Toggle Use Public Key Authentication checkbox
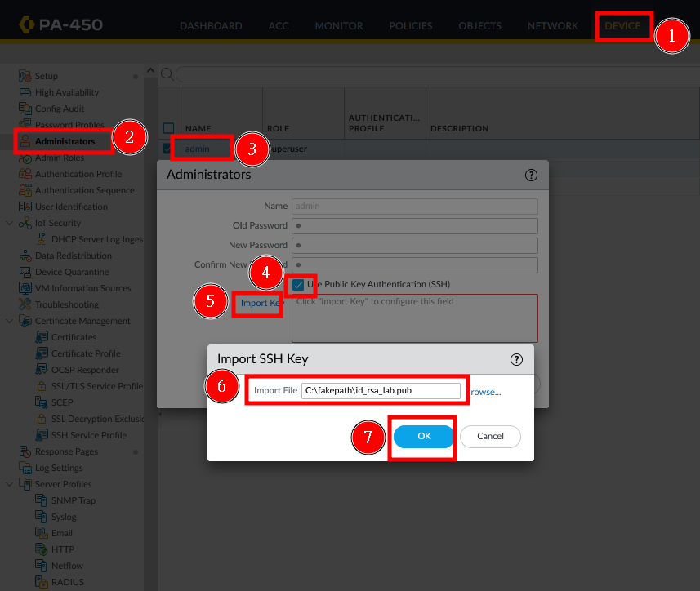Image resolution: width=700 pixels, height=591 pixels. point(298,285)
